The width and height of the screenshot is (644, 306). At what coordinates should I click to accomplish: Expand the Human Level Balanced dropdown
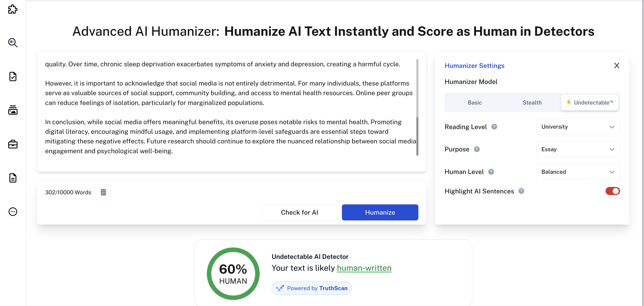578,172
